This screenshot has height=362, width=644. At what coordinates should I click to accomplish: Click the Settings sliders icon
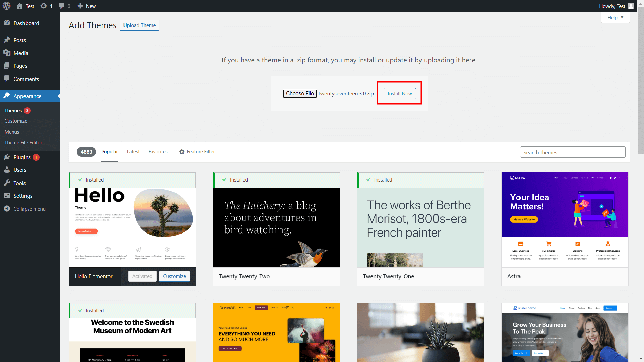click(x=7, y=196)
